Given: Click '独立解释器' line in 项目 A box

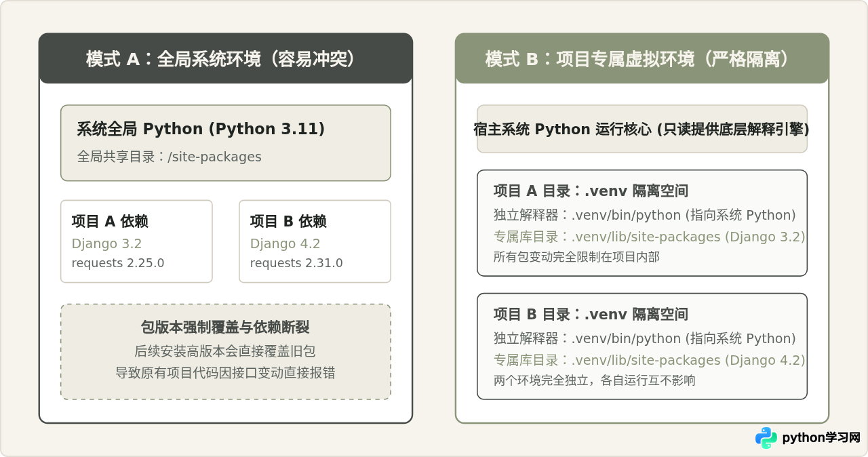Looking at the screenshot, I should point(644,216).
